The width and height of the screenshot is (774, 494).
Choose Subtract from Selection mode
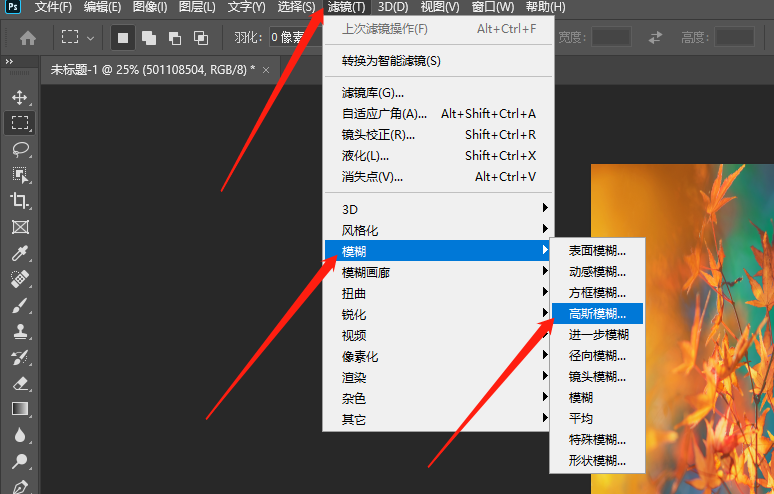tap(175, 38)
